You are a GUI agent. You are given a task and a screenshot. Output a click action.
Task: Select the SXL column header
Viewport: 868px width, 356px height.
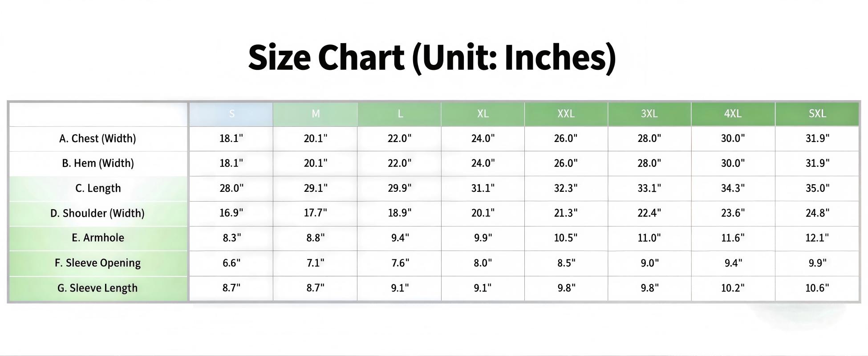(817, 114)
